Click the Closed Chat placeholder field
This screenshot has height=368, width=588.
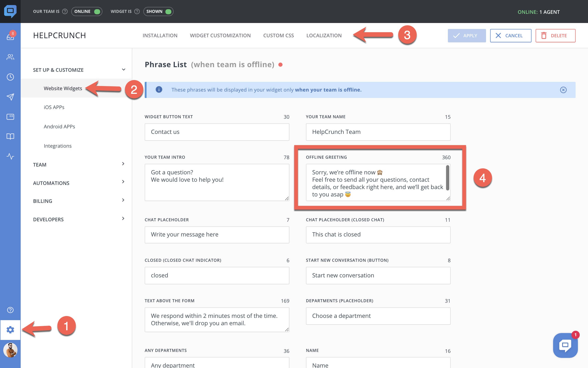378,235
